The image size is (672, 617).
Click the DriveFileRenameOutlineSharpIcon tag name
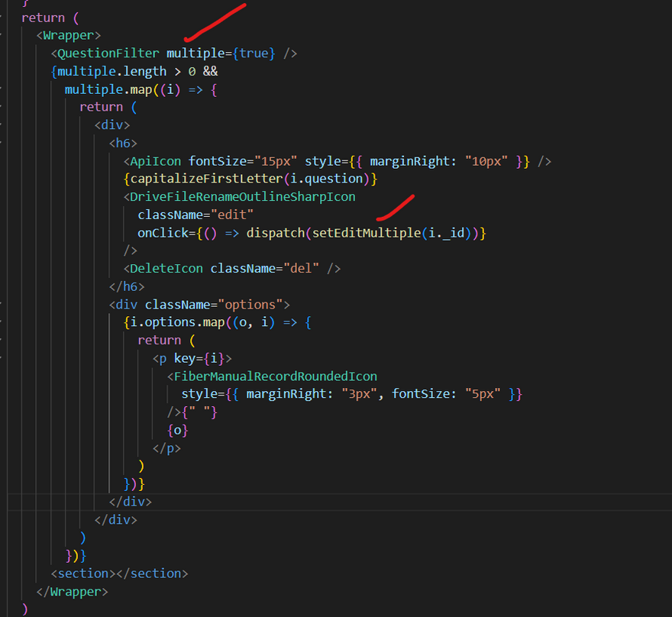tap(243, 197)
